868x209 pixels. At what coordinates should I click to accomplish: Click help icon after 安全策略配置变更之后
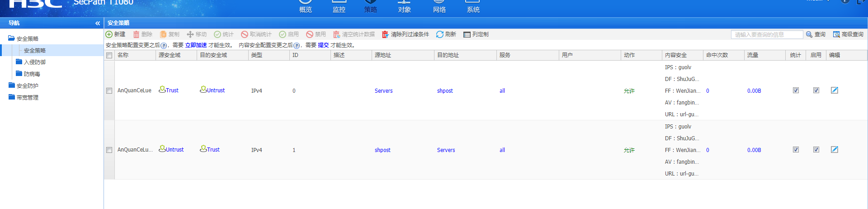(164, 46)
